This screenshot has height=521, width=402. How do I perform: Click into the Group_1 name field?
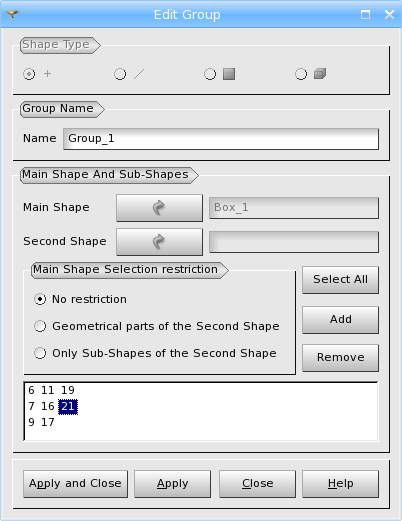(x=221, y=139)
